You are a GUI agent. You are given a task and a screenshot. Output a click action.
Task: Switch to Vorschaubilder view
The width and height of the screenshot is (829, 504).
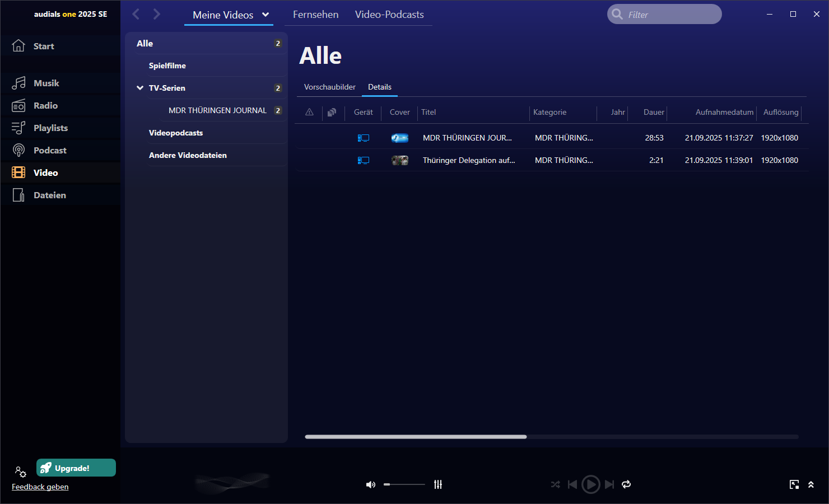coord(330,87)
